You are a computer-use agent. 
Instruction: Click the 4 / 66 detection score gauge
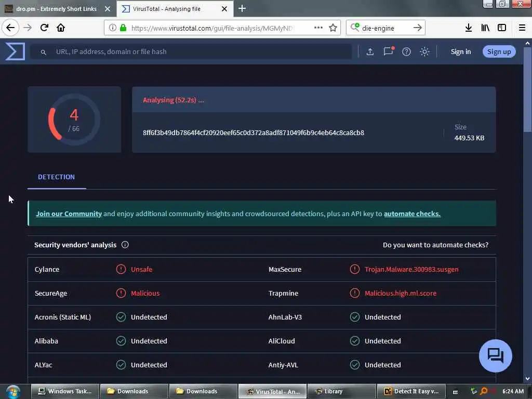pyautogui.click(x=74, y=119)
